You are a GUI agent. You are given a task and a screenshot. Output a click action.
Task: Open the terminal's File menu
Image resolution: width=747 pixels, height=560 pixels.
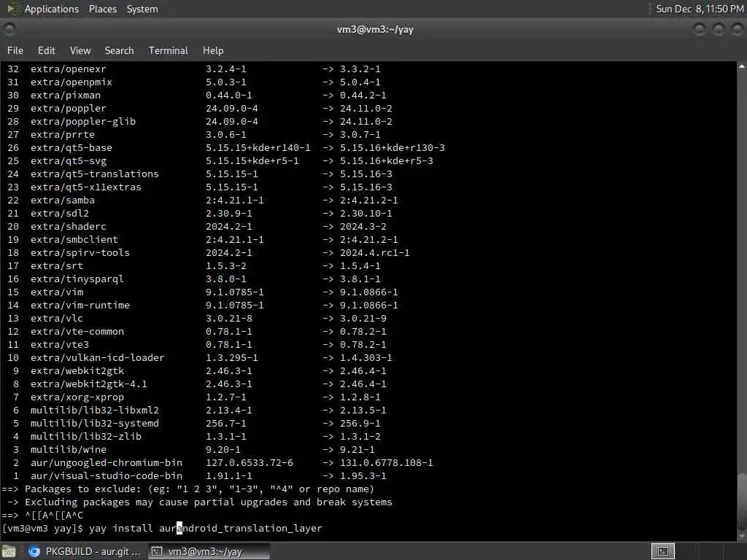point(15,50)
